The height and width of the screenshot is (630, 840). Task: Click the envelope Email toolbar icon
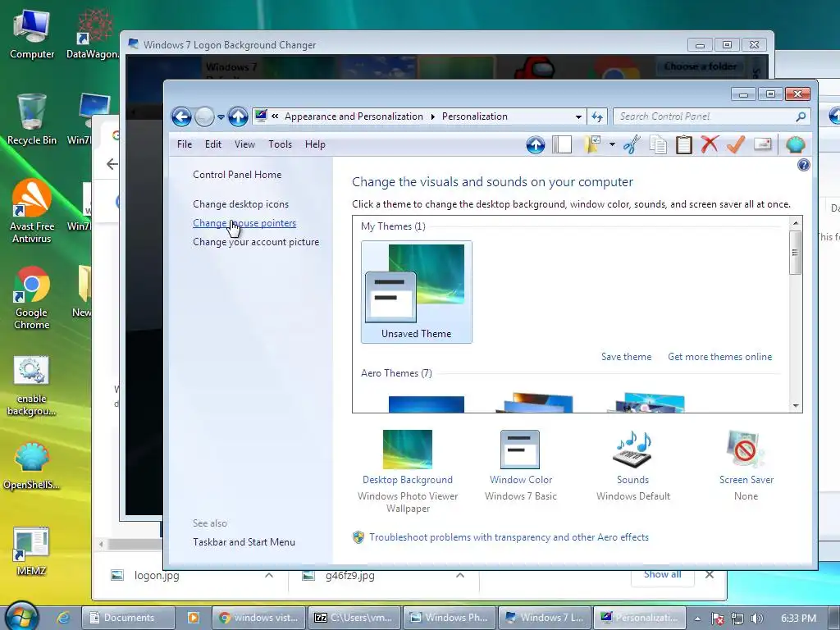pyautogui.click(x=762, y=144)
